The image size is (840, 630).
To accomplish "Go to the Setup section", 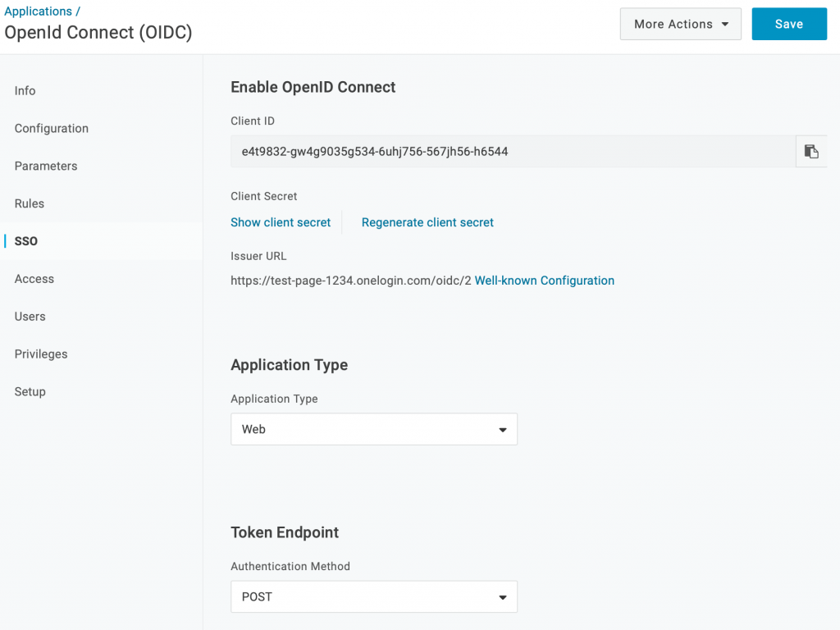I will tap(30, 391).
